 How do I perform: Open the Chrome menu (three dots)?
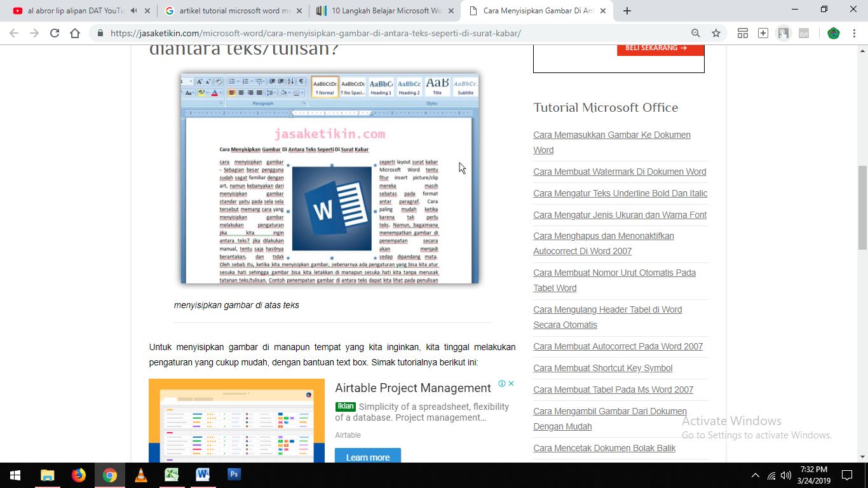point(855,33)
